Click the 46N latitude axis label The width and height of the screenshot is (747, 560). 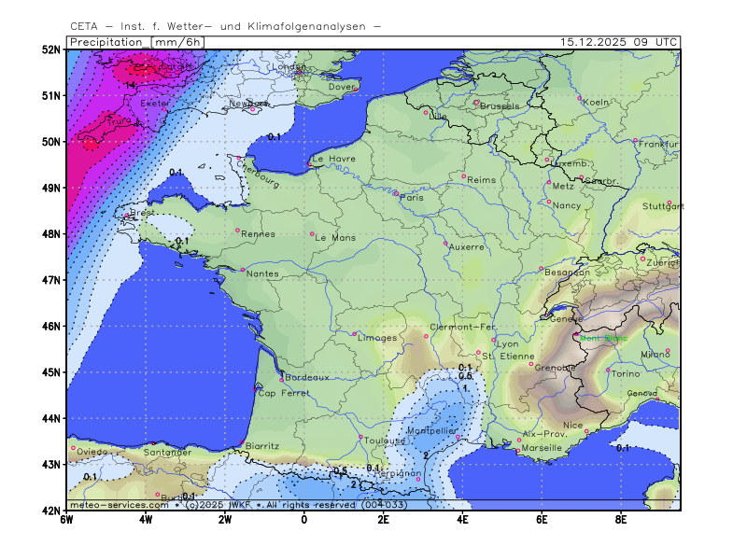50,326
